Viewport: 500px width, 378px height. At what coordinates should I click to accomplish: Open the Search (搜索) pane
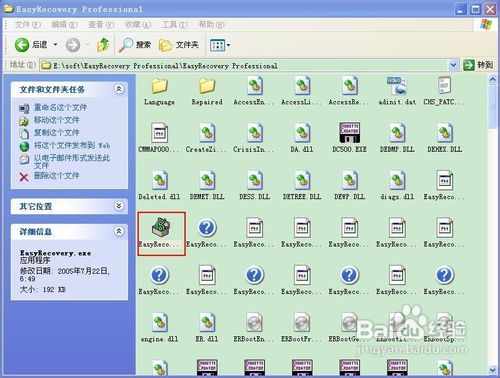(135, 45)
